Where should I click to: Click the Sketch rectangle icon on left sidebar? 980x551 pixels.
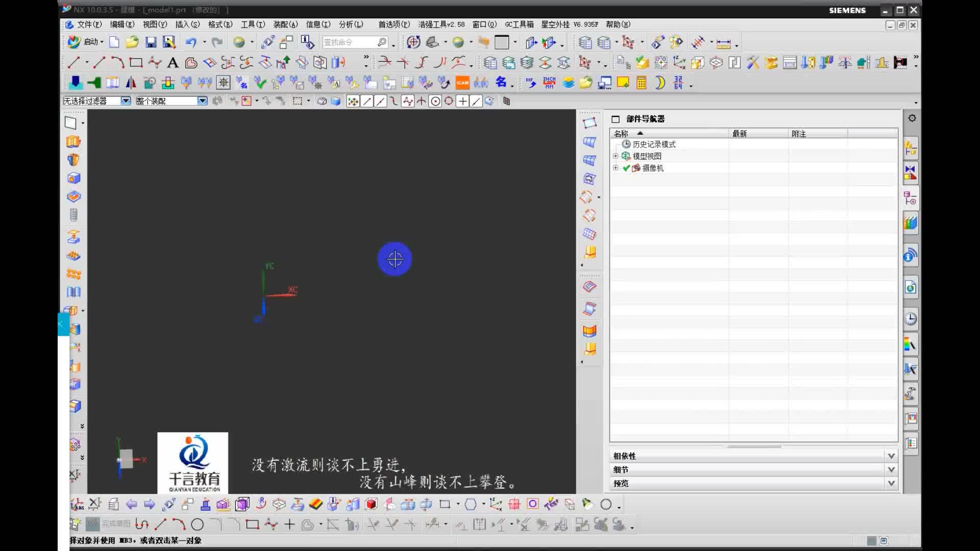click(x=71, y=123)
